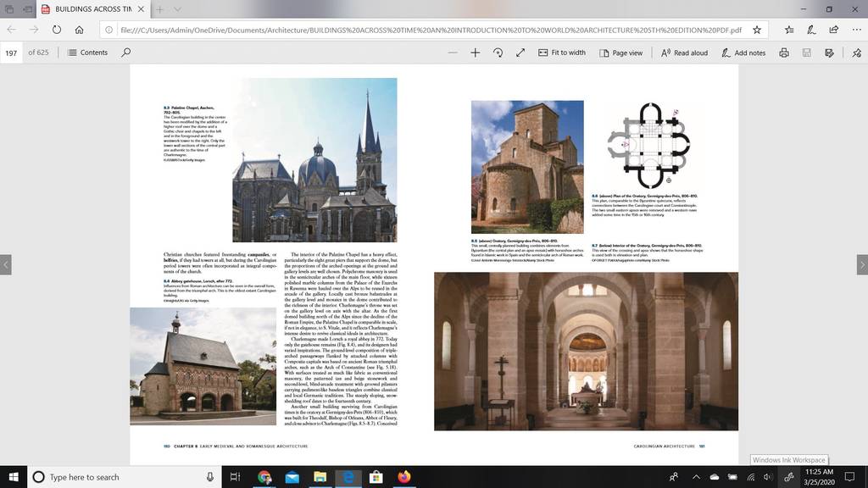Print the PDF document
Image resolution: width=868 pixels, height=488 pixels.
tap(784, 53)
